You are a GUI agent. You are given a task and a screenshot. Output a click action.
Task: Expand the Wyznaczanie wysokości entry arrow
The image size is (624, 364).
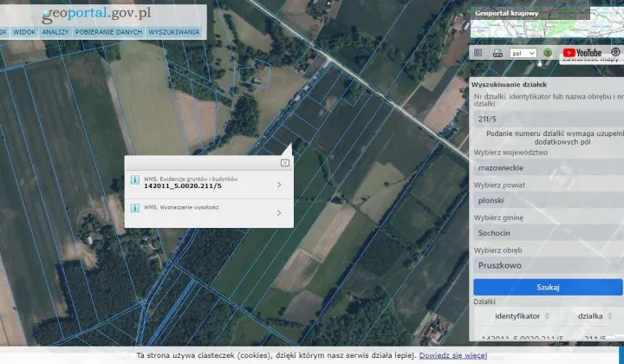[279, 213]
